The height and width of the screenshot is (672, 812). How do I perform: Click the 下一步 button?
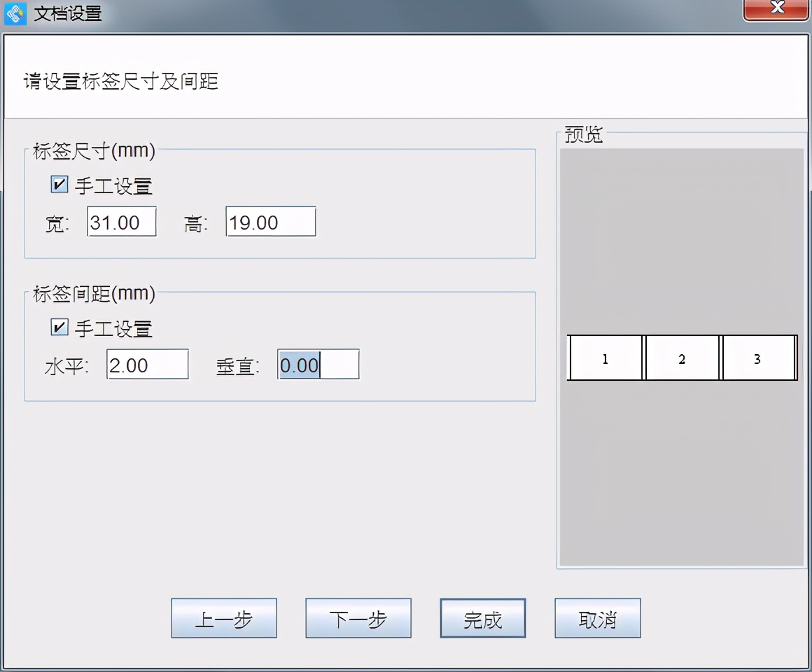pyautogui.click(x=358, y=618)
